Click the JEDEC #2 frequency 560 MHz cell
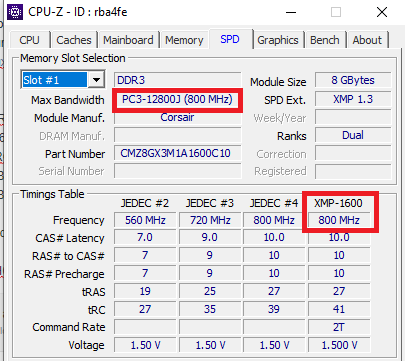The height and width of the screenshot is (361, 405). click(x=145, y=220)
